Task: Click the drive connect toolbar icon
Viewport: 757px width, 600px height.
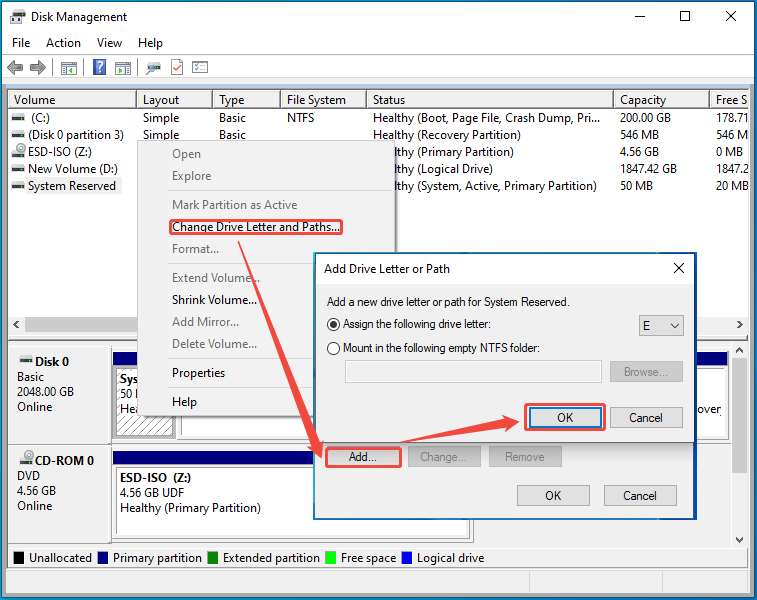Action: [153, 68]
